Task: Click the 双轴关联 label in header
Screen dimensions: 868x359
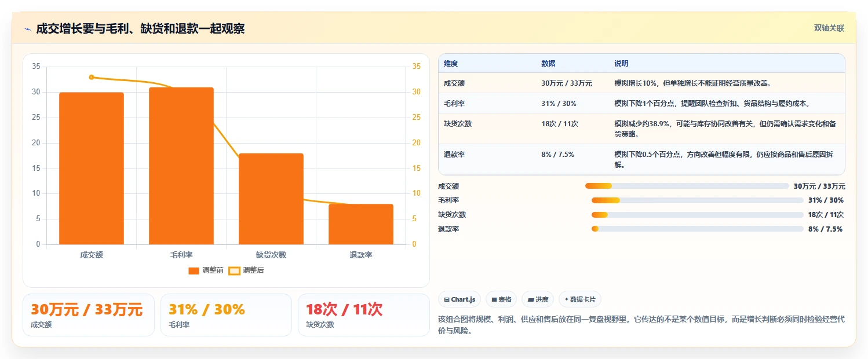Action: (x=829, y=28)
